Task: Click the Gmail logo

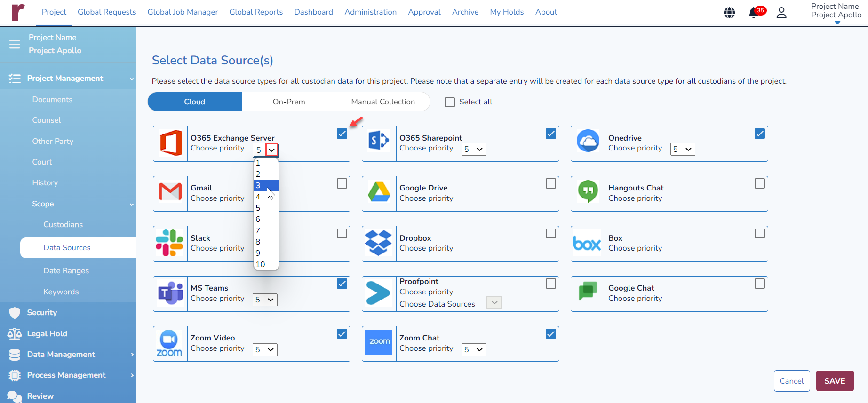Action: click(x=170, y=192)
